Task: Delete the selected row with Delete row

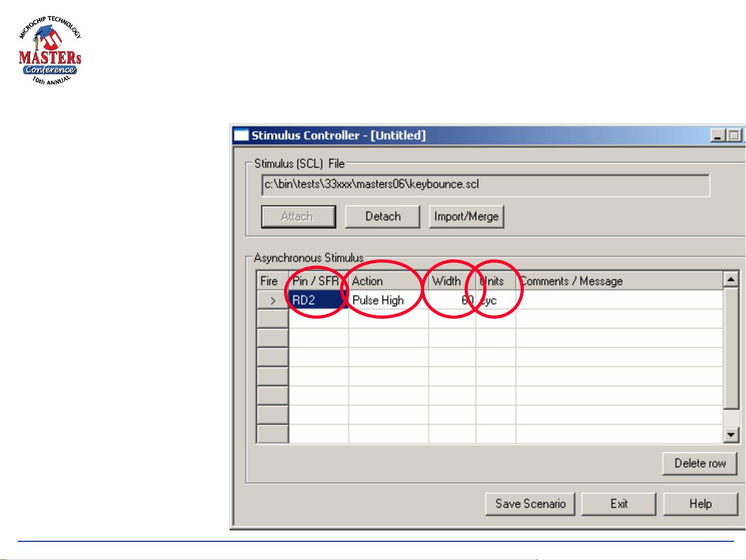Action: click(x=699, y=463)
